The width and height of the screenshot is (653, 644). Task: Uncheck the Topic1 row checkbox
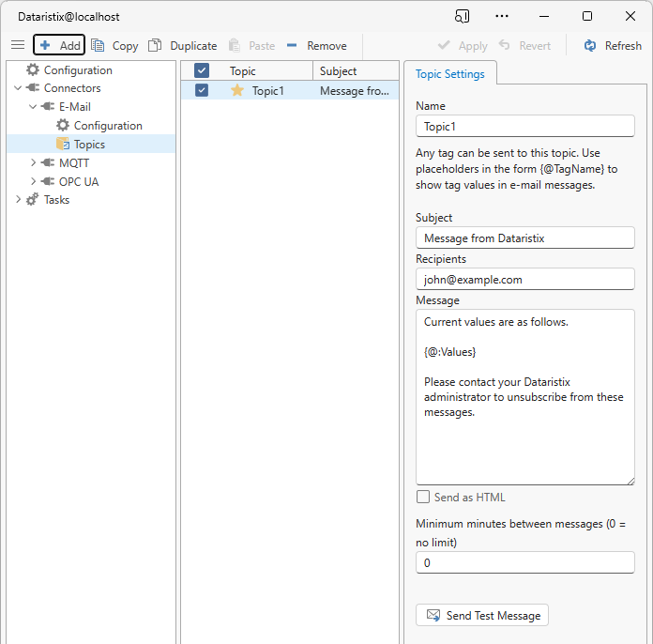click(202, 90)
